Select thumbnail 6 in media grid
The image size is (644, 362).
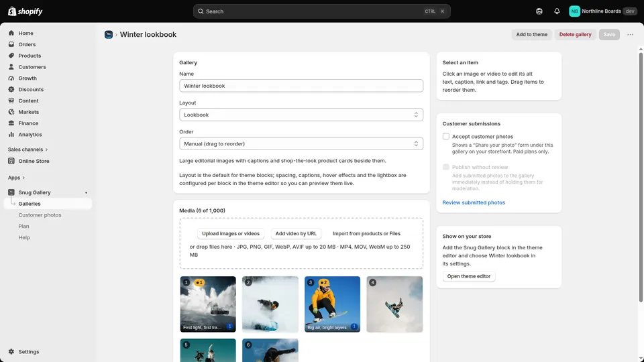click(x=270, y=350)
